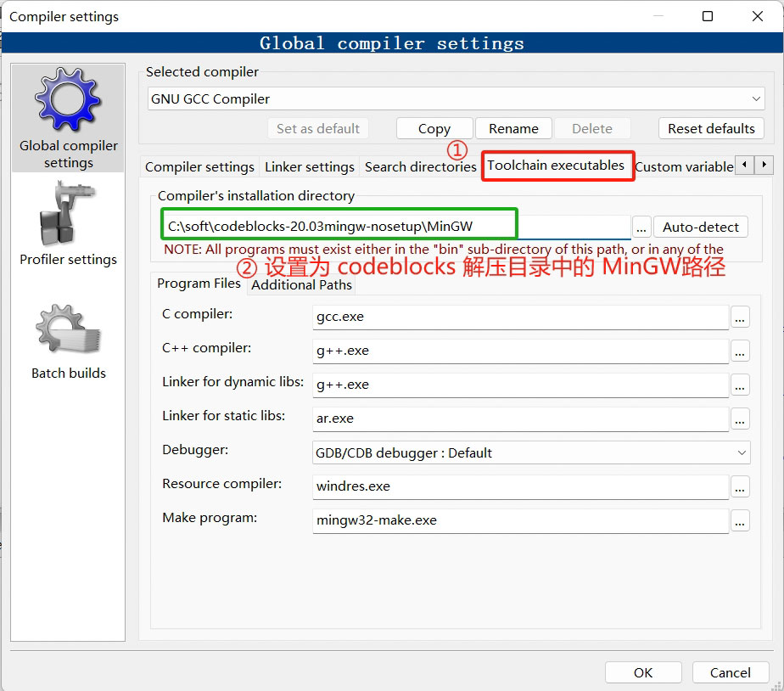Click the NOTE text about bin sub-directory

click(444, 249)
